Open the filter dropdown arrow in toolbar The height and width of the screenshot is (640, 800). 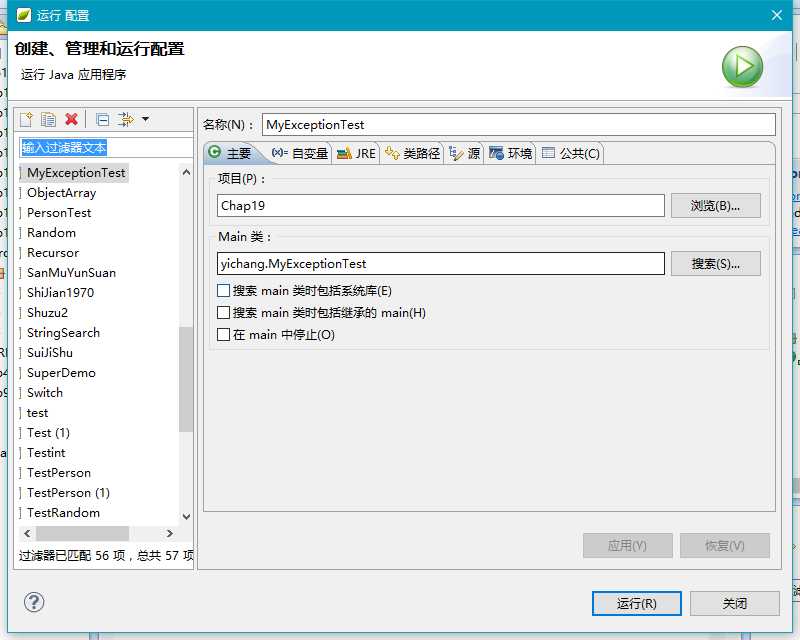tap(145, 119)
